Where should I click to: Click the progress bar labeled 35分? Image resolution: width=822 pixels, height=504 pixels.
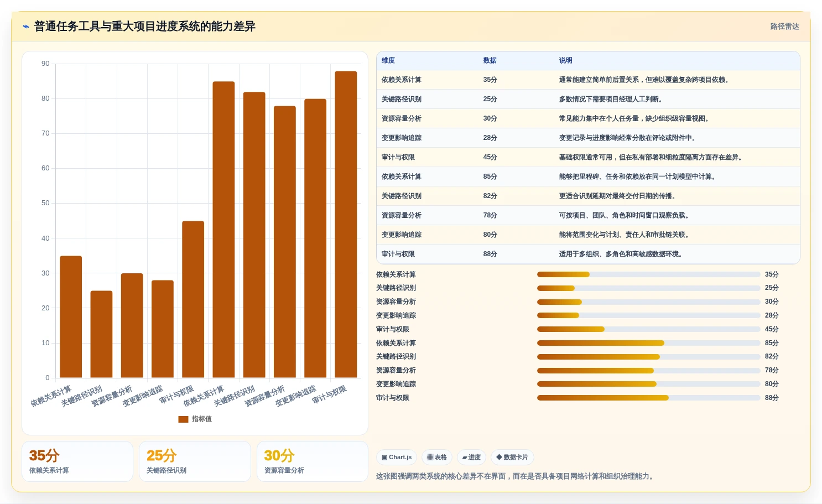click(648, 274)
